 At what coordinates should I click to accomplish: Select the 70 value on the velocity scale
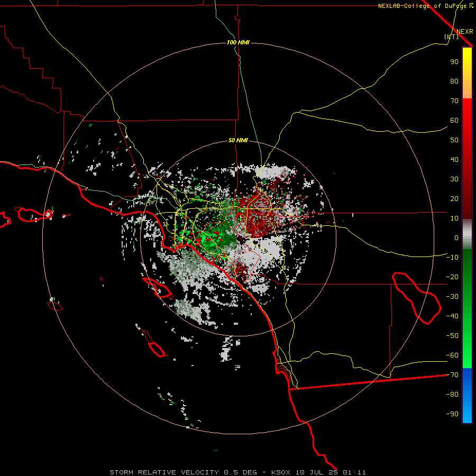pyautogui.click(x=454, y=101)
